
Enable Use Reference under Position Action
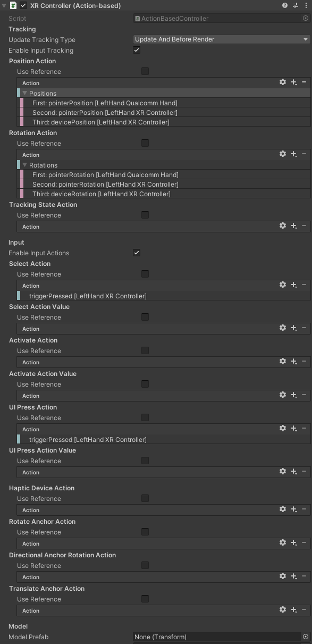coord(145,71)
